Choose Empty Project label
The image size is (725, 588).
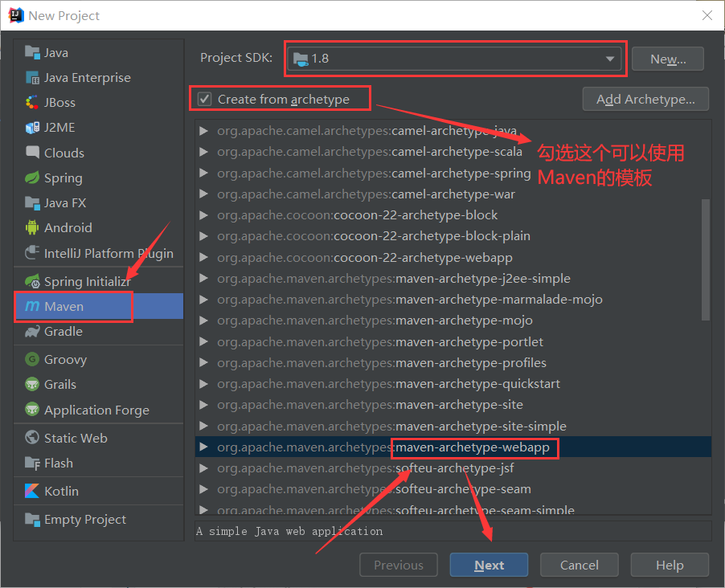pos(85,519)
